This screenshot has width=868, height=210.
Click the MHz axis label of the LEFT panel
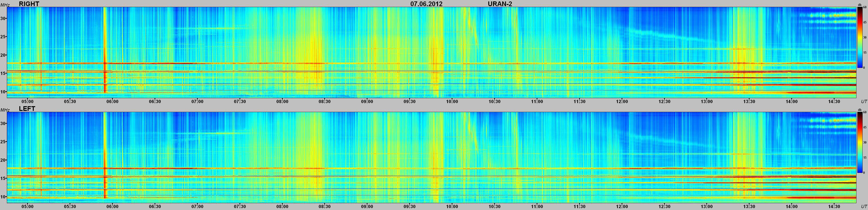click(x=5, y=110)
